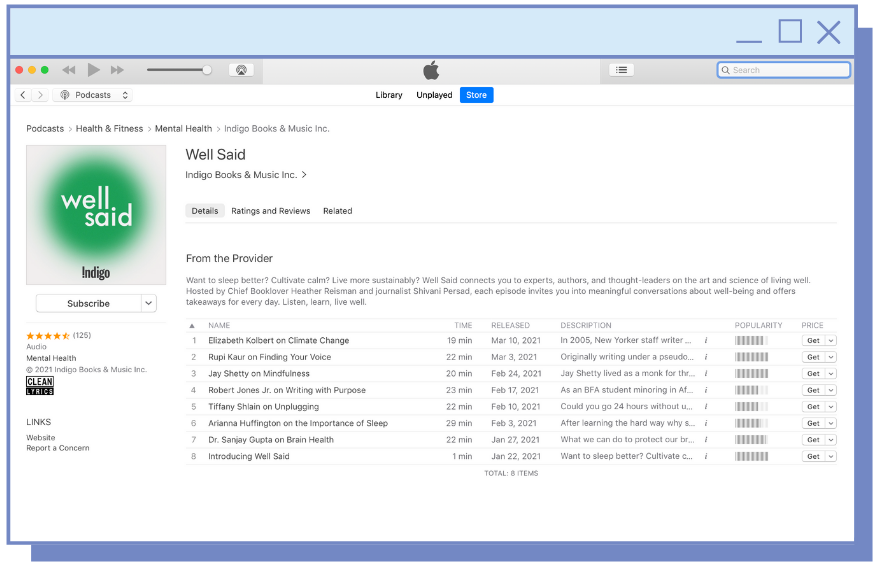The height and width of the screenshot is (573, 880).
Task: Click the sort triangle column header
Action: [x=192, y=326]
